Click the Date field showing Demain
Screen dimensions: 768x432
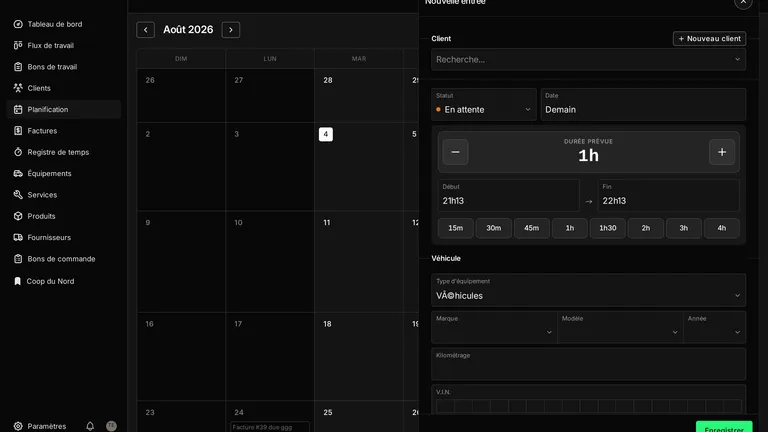(x=643, y=104)
